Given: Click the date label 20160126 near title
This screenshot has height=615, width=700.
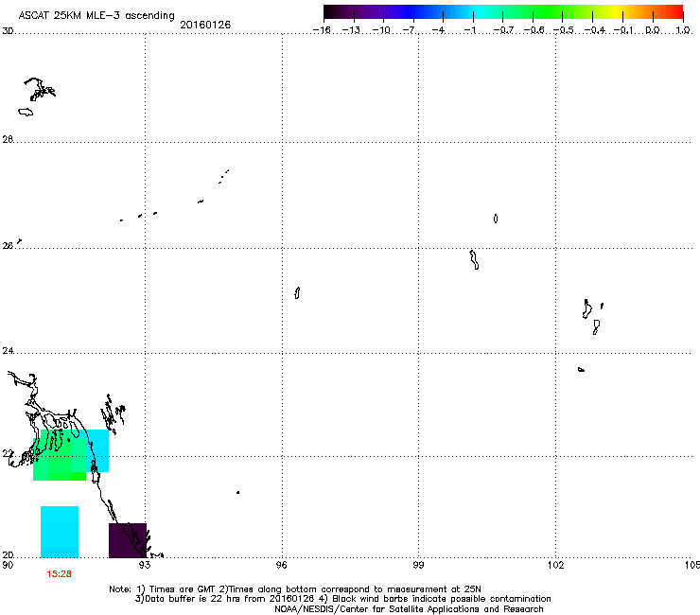Looking at the screenshot, I should pos(205,25).
